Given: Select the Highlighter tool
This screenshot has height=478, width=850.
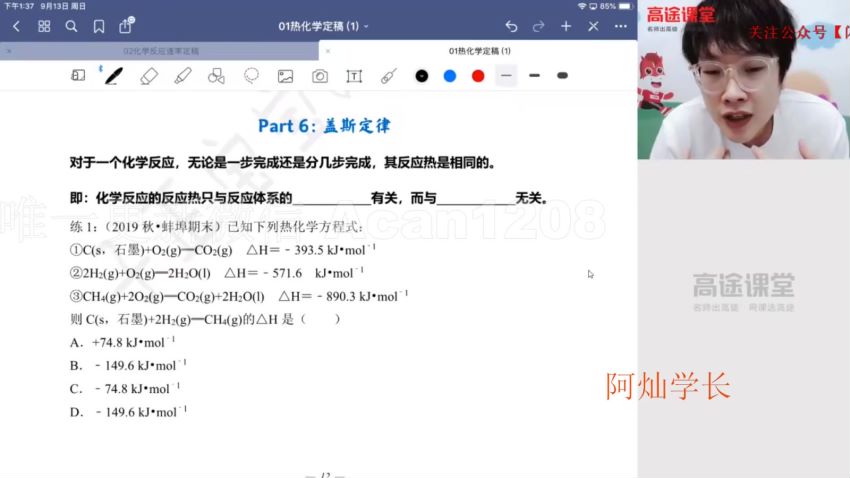Looking at the screenshot, I should point(183,75).
